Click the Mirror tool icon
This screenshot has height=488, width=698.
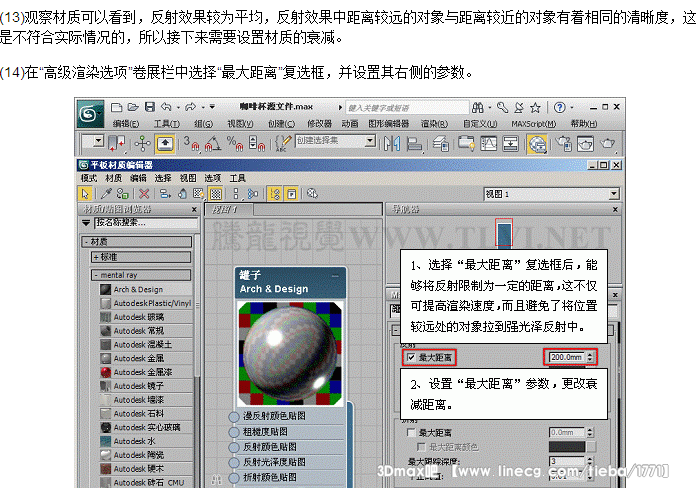click(393, 143)
